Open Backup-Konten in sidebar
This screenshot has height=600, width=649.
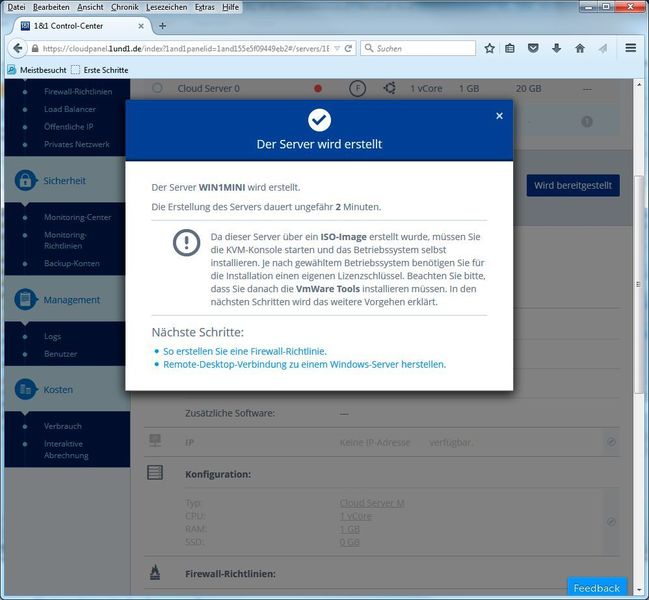72,264
